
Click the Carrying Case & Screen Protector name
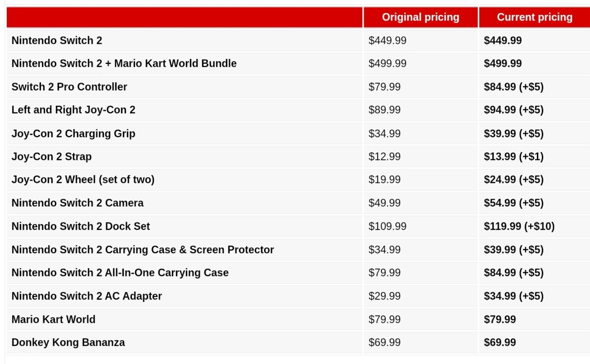[143, 250]
